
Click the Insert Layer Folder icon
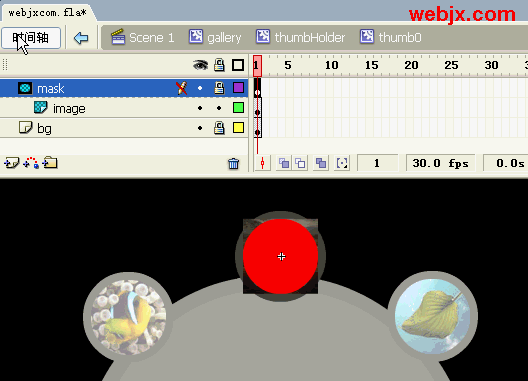[x=50, y=163]
